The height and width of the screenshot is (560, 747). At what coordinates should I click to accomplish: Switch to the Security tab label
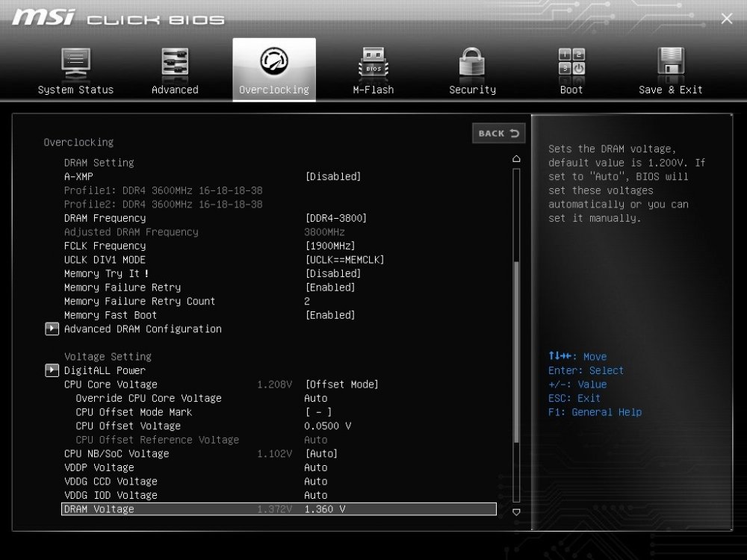471,90
